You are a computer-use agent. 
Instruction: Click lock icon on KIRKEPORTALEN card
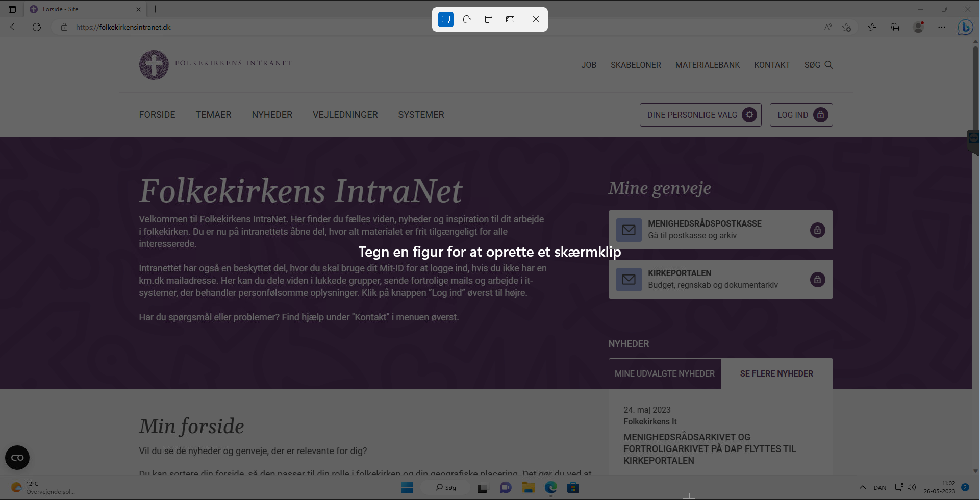pos(817,280)
